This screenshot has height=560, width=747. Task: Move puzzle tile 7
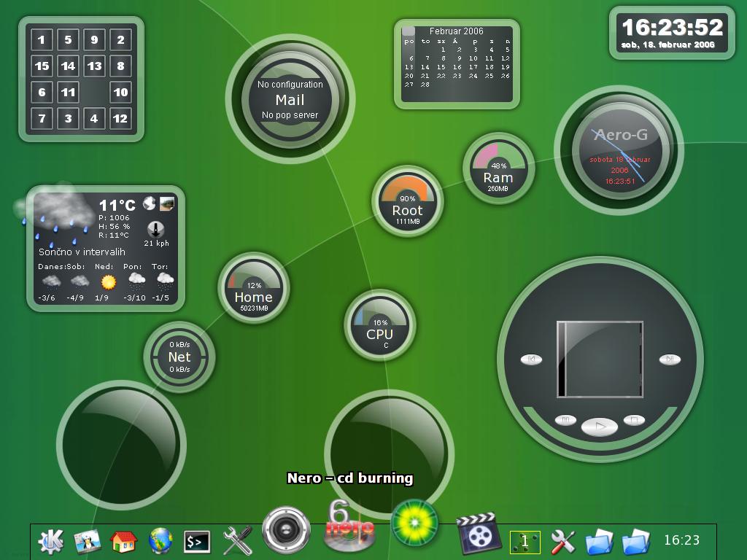(42, 118)
